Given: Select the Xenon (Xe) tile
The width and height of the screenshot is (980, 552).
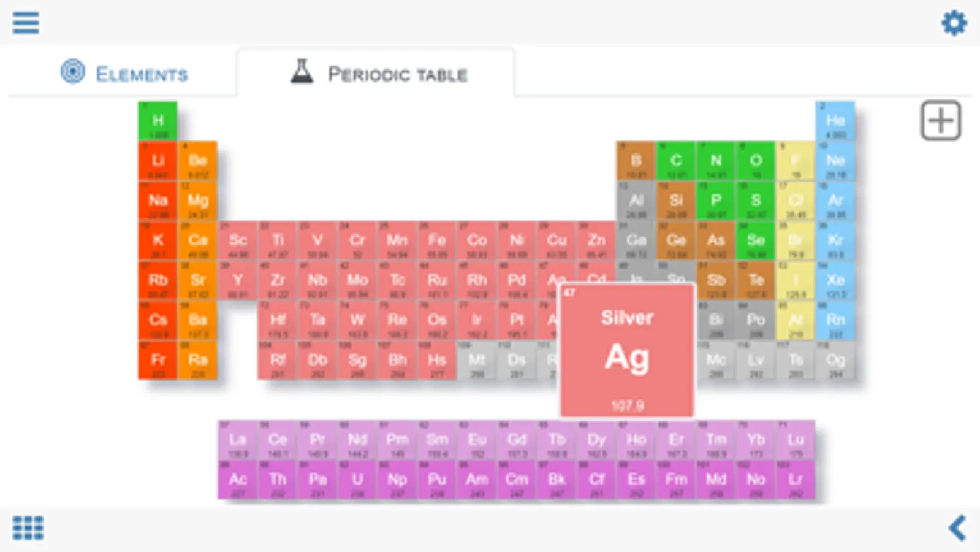Looking at the screenshot, I should click(x=835, y=281).
